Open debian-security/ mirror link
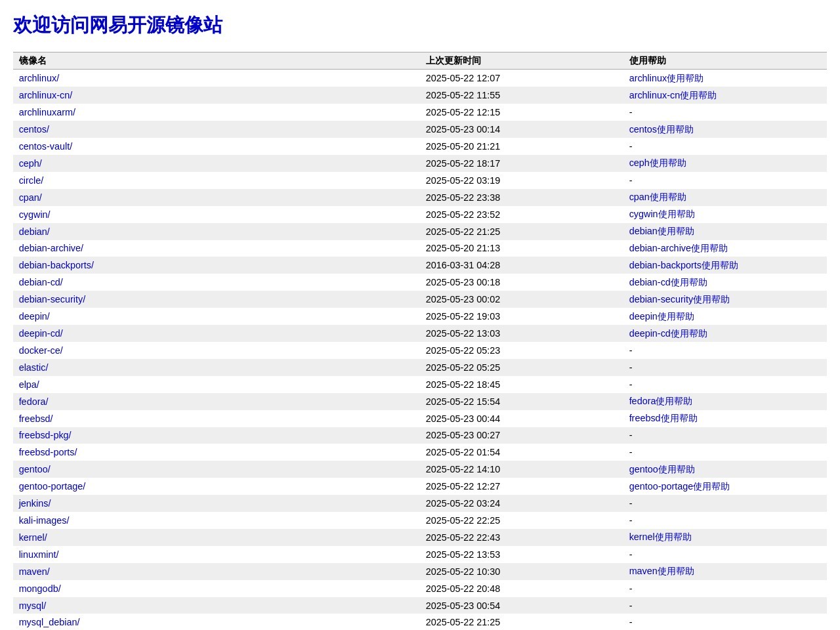Image resolution: width=840 pixels, height=630 pixels. [x=52, y=299]
